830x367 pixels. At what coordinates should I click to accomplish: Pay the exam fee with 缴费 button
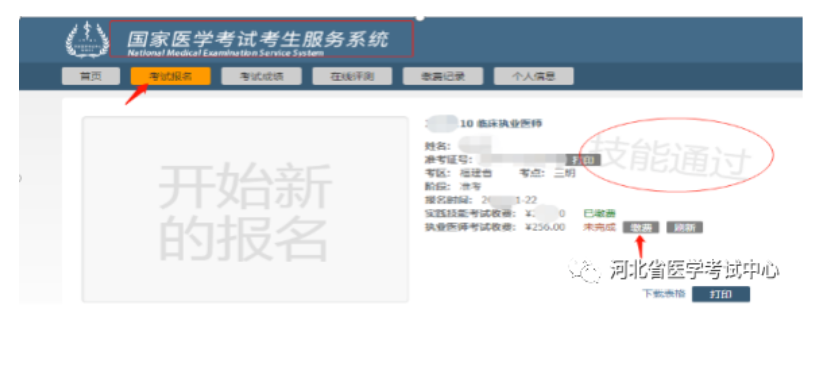click(641, 228)
